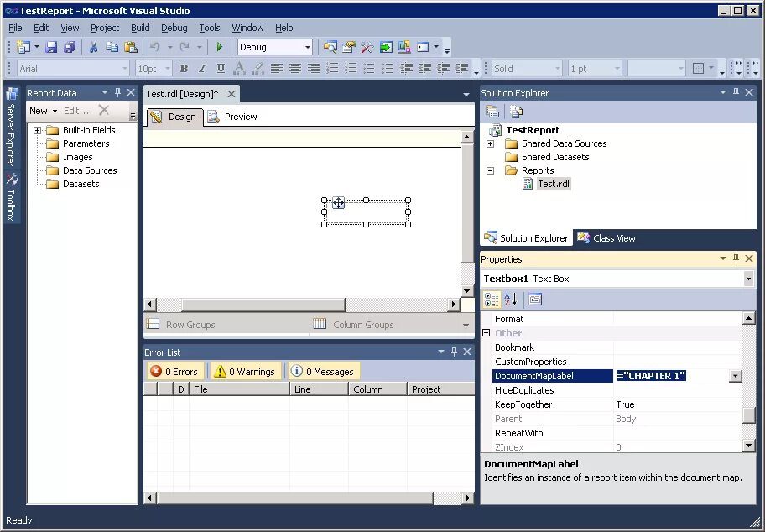Open Property Pages icon in Properties
Image resolution: width=765 pixels, height=532 pixels.
(534, 300)
